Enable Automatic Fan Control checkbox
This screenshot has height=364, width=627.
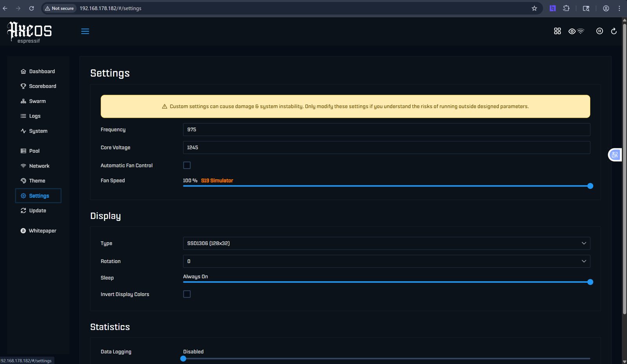[x=187, y=165]
